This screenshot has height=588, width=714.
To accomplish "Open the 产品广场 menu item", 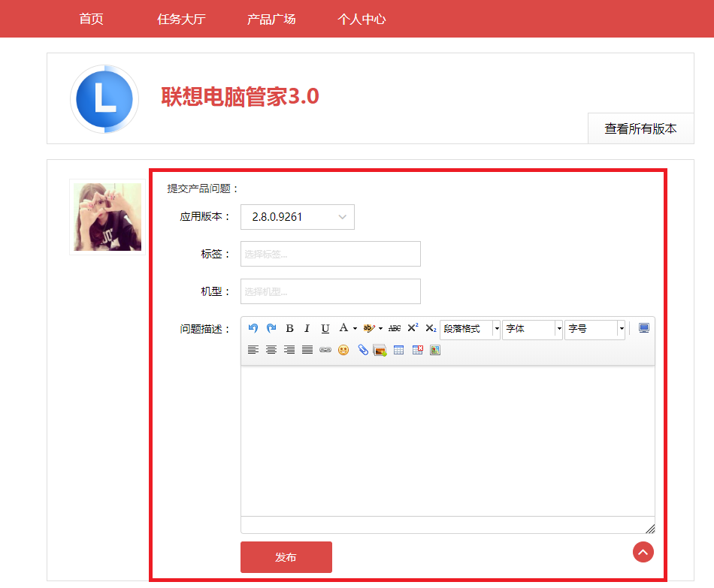I will (x=271, y=19).
